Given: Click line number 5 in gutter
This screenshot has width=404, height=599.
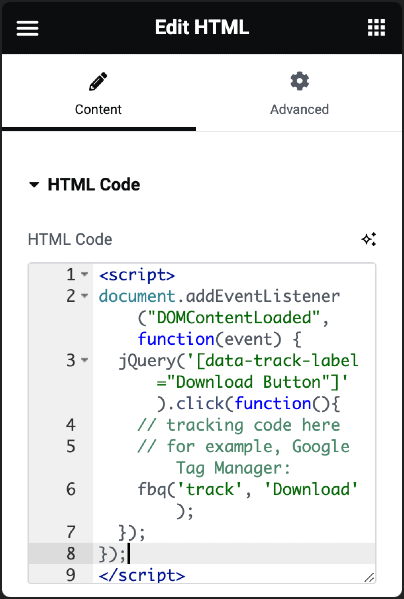Looking at the screenshot, I should tap(71, 447).
